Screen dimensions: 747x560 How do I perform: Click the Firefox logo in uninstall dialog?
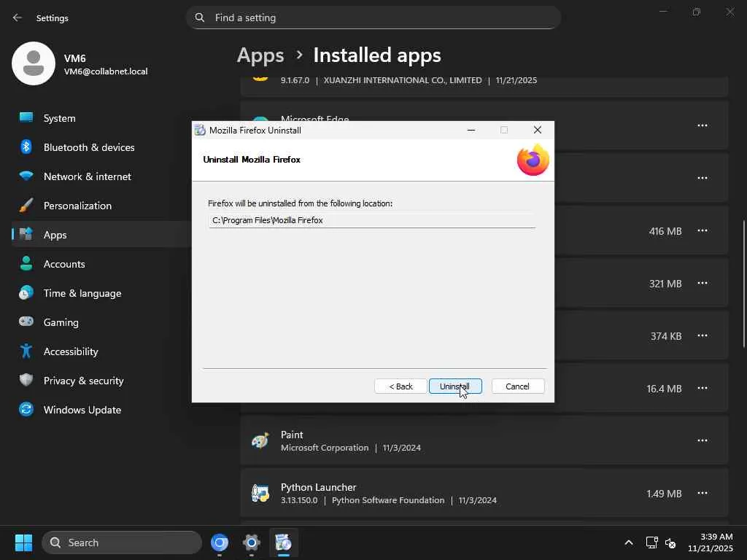[533, 160]
